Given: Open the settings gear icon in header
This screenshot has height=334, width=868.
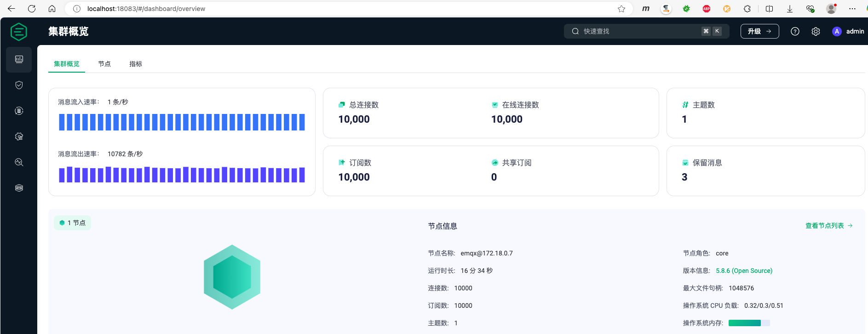Looking at the screenshot, I should [816, 31].
